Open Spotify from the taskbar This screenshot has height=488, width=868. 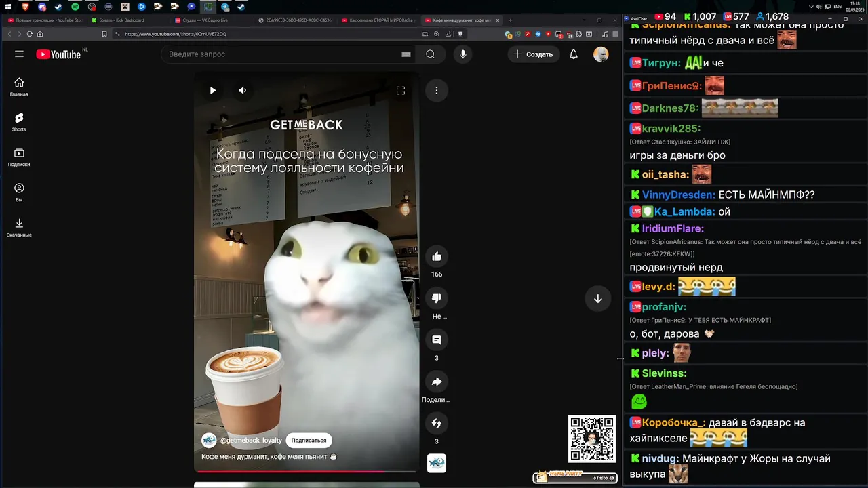tap(75, 7)
